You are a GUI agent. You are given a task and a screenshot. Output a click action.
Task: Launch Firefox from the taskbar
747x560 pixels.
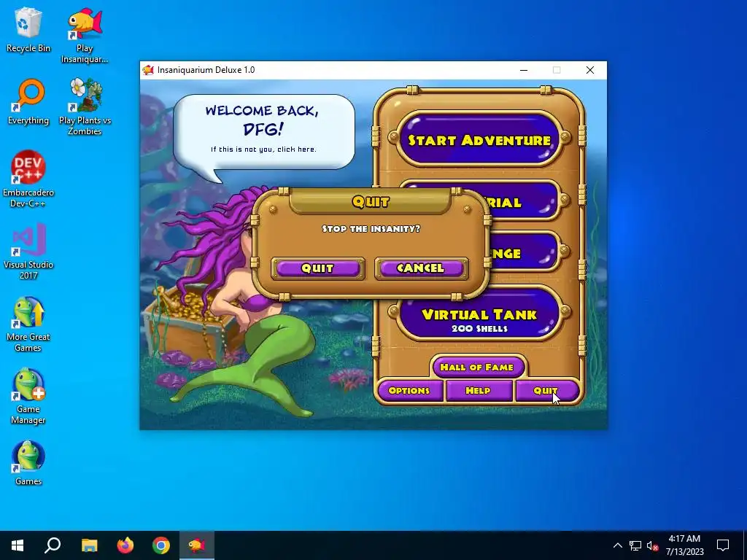pos(125,545)
